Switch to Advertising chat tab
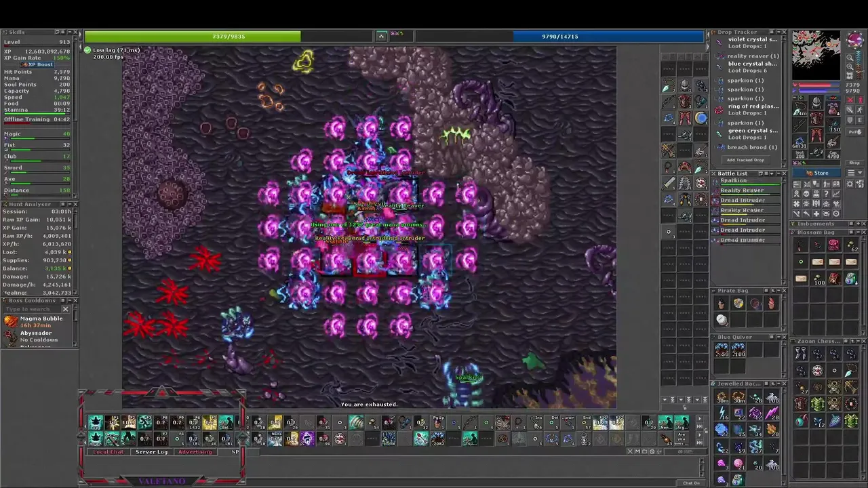This screenshot has width=868, height=488. [195, 452]
